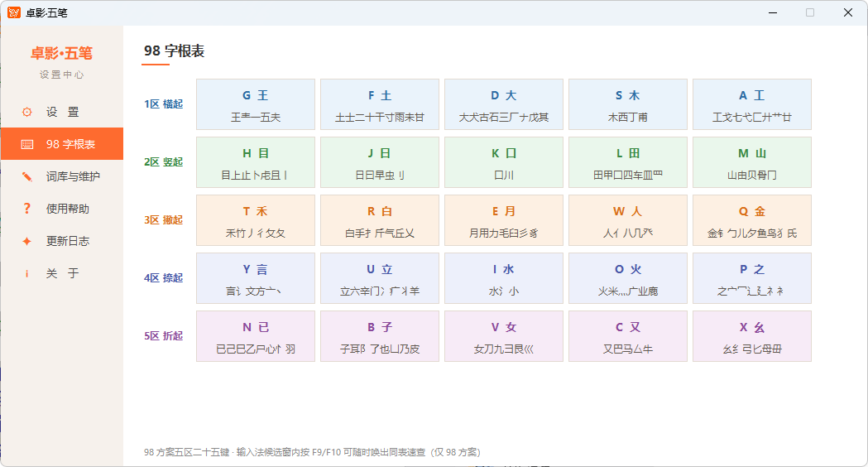The image size is (868, 467).
Task: Click the P 之 radical card
Action: 752,278
